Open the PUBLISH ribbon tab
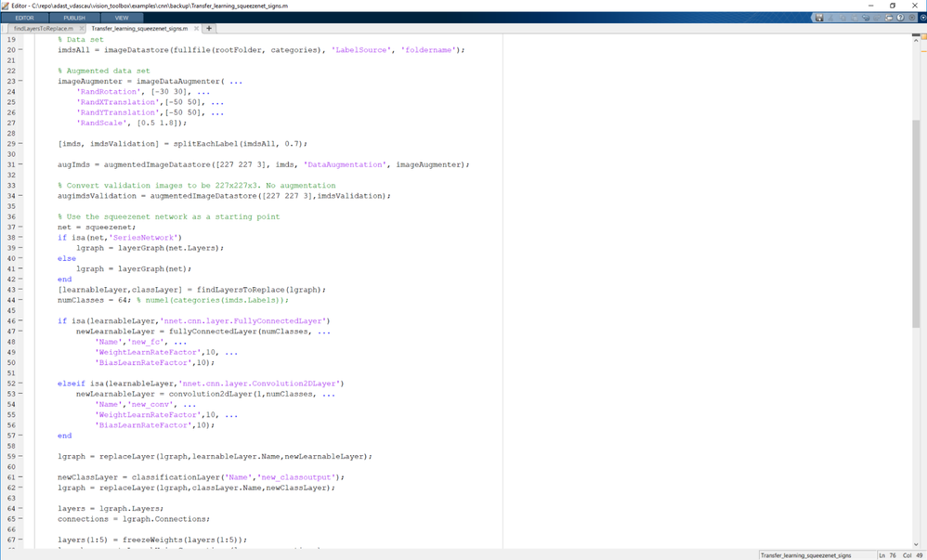 74,18
